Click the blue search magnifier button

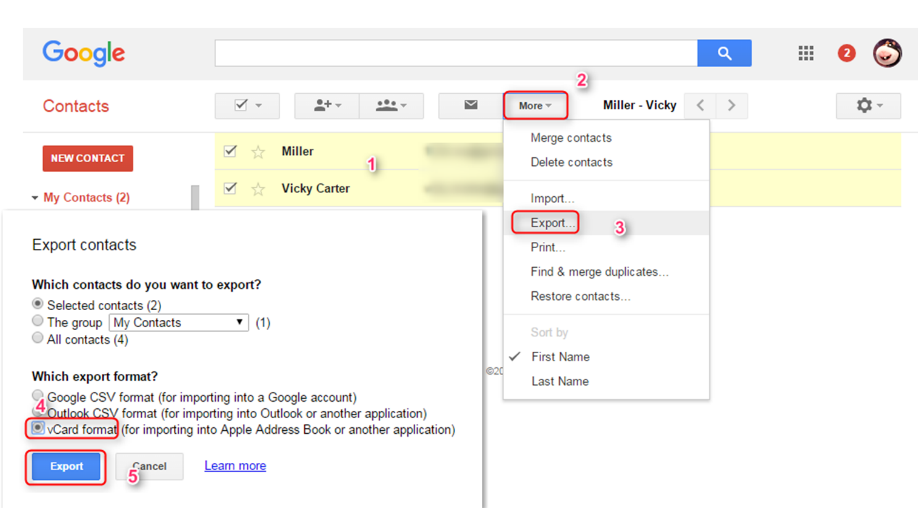724,53
